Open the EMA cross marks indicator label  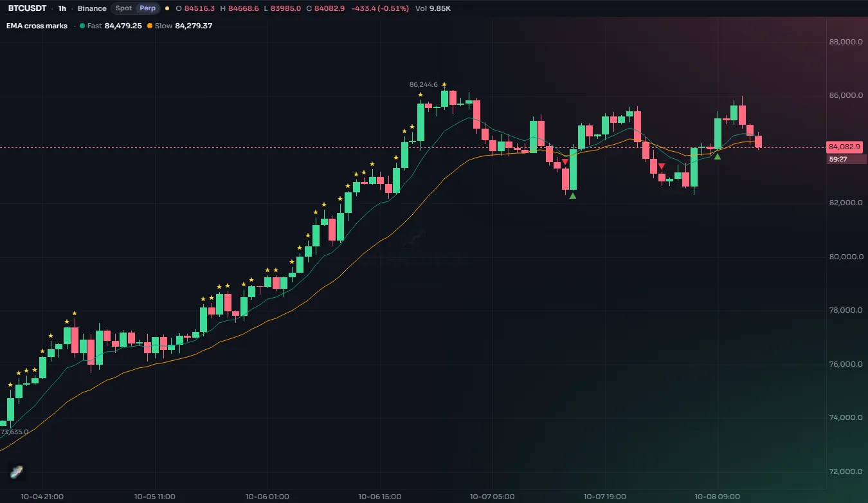(37, 26)
